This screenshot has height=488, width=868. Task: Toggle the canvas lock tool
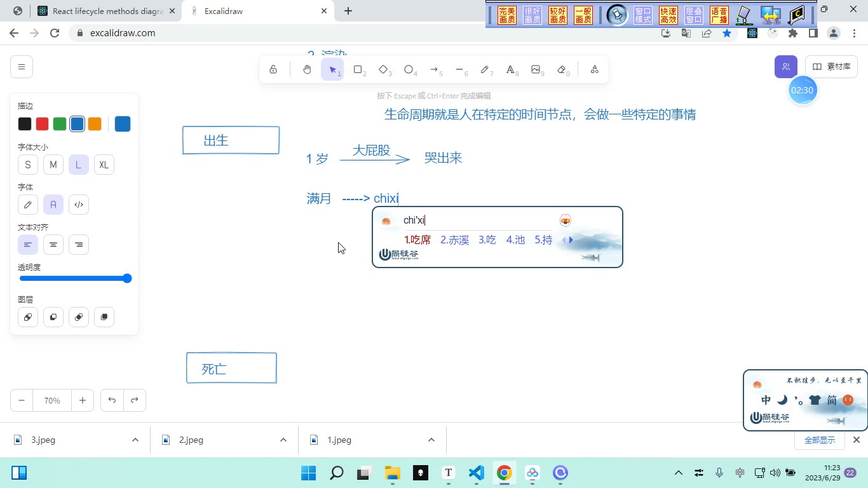click(273, 69)
